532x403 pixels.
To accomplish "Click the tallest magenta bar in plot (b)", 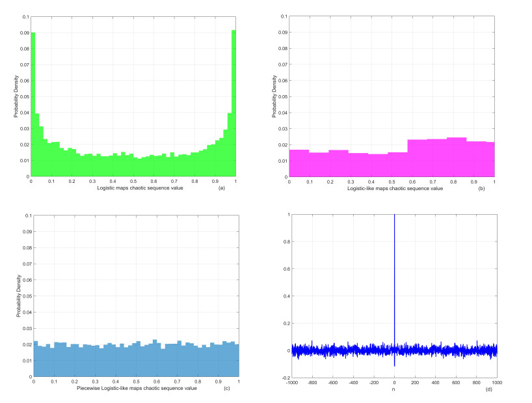I will (x=457, y=157).
